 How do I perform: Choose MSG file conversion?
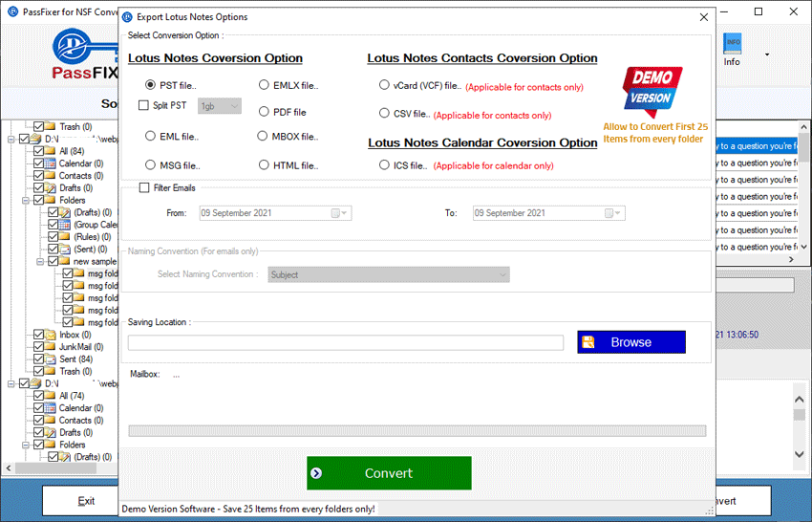(x=150, y=164)
